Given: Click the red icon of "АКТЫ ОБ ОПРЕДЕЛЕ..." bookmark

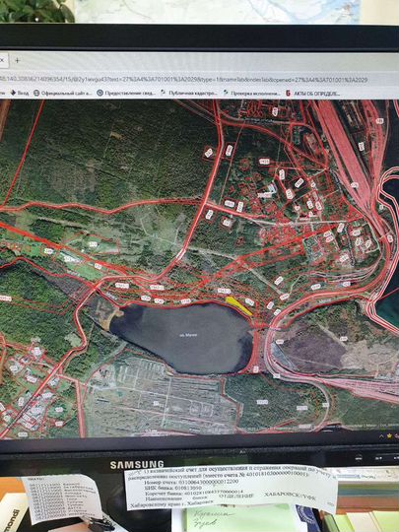Looking at the screenshot, I should 288,93.
